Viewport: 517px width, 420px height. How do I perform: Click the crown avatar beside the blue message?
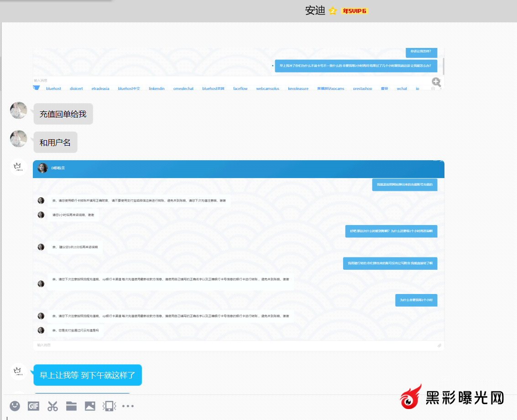pyautogui.click(x=19, y=371)
